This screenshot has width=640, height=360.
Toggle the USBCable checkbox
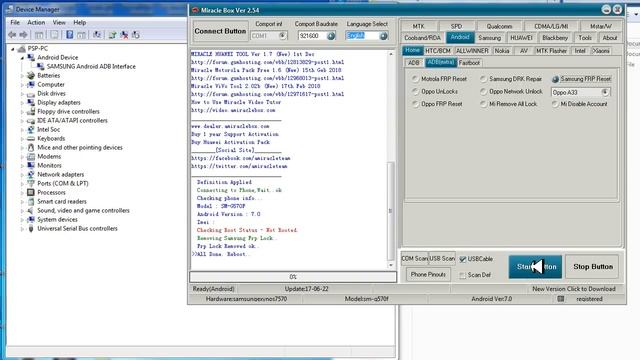[462, 259]
